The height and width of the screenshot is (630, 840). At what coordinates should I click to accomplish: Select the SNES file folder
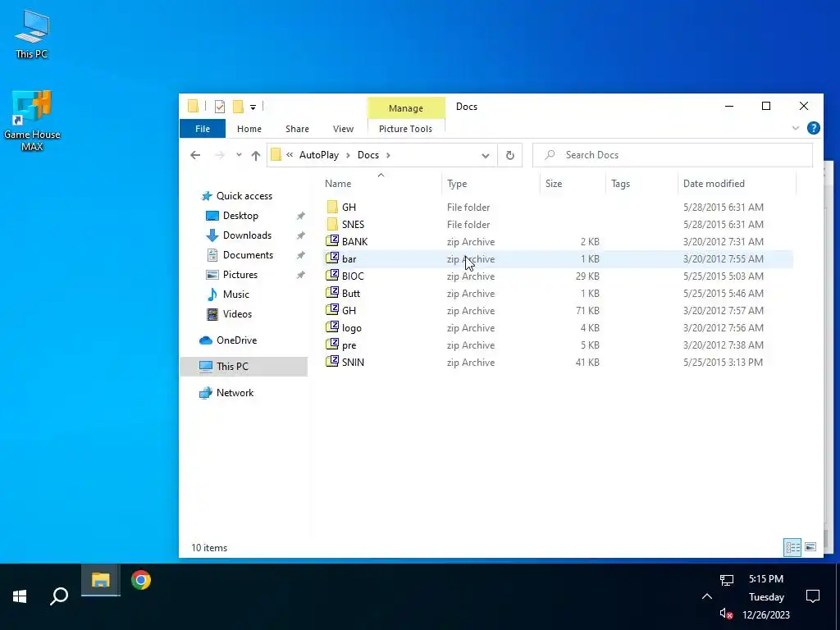click(x=558, y=225)
